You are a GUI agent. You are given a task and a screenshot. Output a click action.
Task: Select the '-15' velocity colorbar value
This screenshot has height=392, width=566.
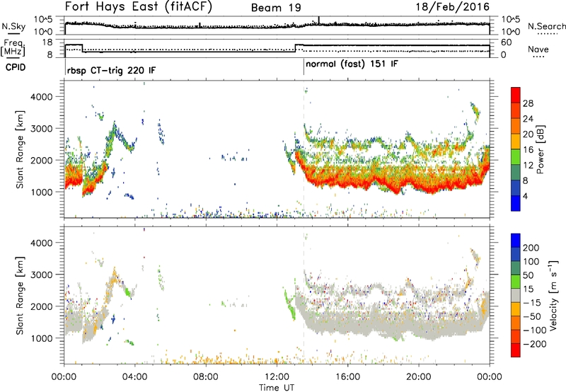coord(532,303)
